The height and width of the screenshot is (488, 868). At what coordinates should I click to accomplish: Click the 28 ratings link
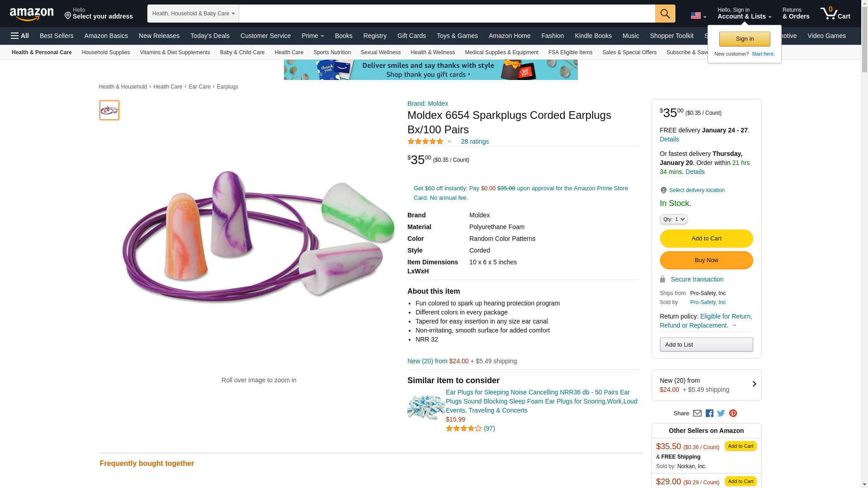pos(475,141)
